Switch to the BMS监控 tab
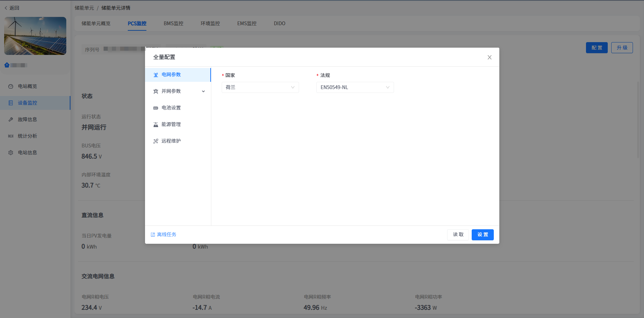 (173, 23)
